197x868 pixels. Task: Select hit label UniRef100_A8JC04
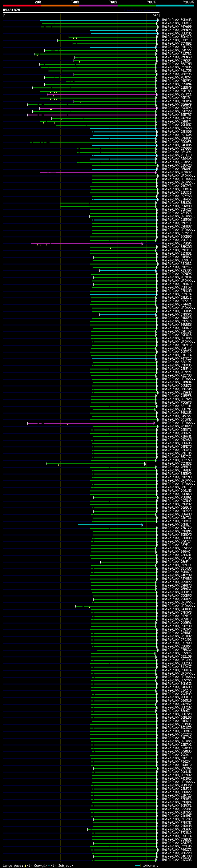tap(177, 78)
